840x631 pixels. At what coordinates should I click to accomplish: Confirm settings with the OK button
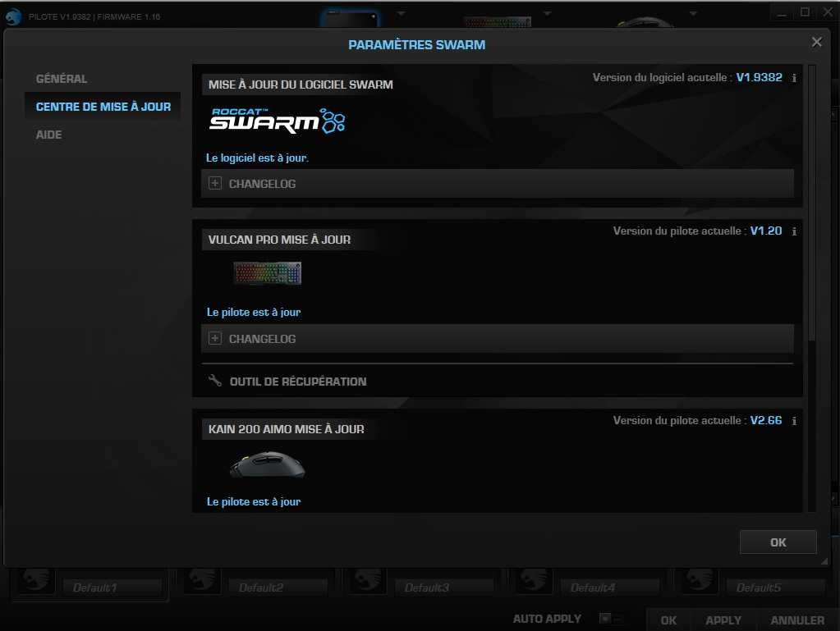pyautogui.click(x=777, y=542)
